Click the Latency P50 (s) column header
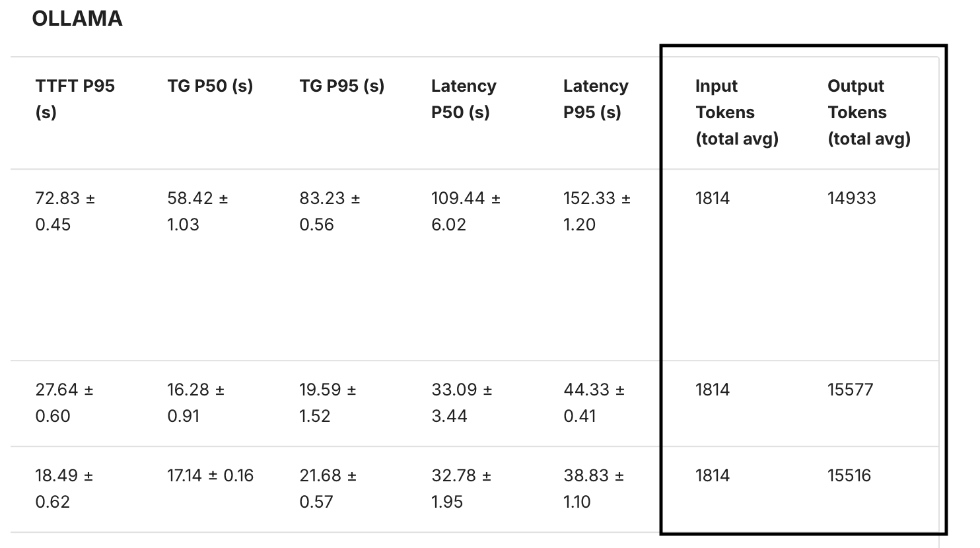The height and width of the screenshot is (548, 980). [464, 99]
